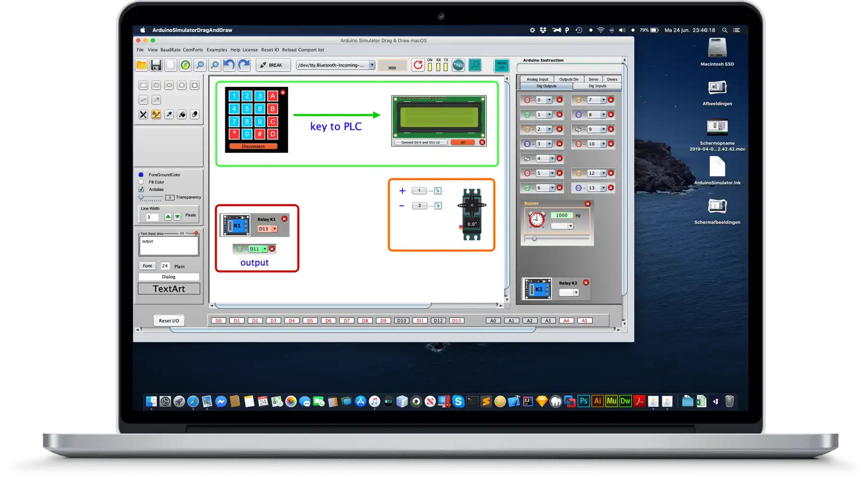868x477 pixels.
Task: Select the square shape tool
Action: point(195,86)
